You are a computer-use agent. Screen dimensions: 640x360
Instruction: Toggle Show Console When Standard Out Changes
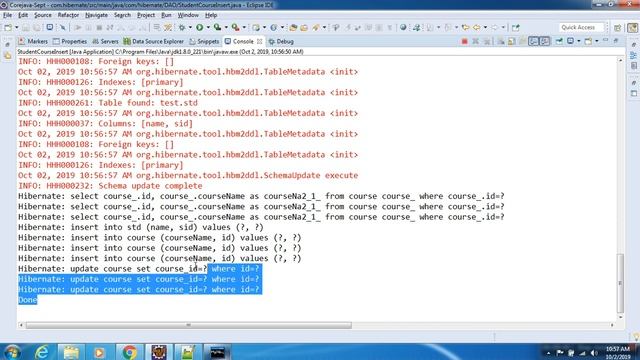click(533, 41)
